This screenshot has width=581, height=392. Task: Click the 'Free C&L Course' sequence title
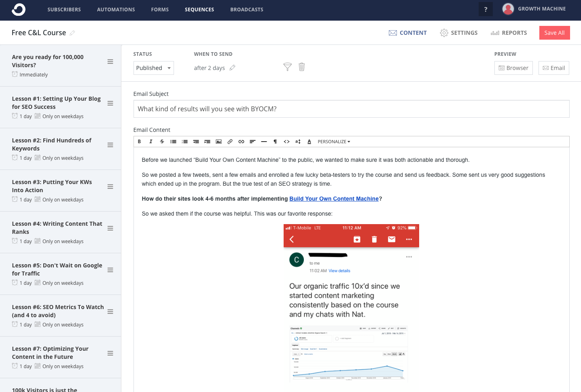pyautogui.click(x=39, y=33)
